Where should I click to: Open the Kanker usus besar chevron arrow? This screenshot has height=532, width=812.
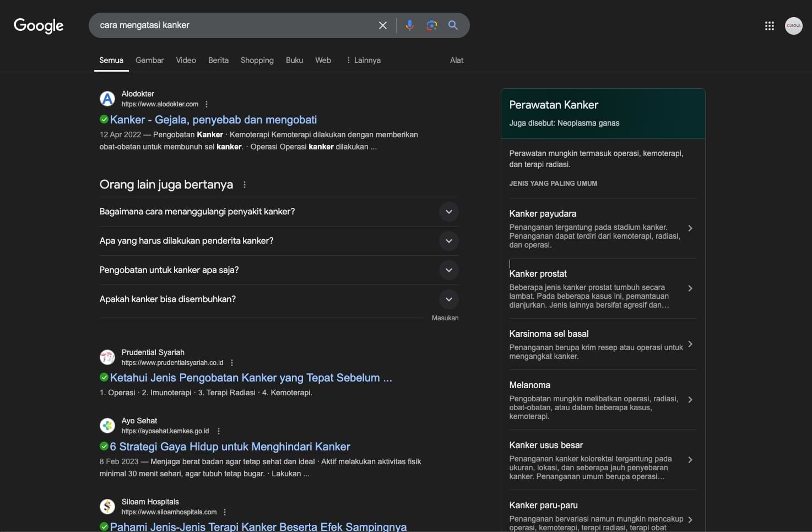690,460
